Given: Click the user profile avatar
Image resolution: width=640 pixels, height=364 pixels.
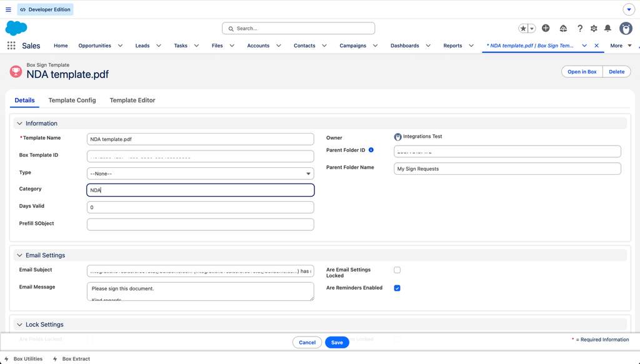Looking at the screenshot, I should pos(626,28).
